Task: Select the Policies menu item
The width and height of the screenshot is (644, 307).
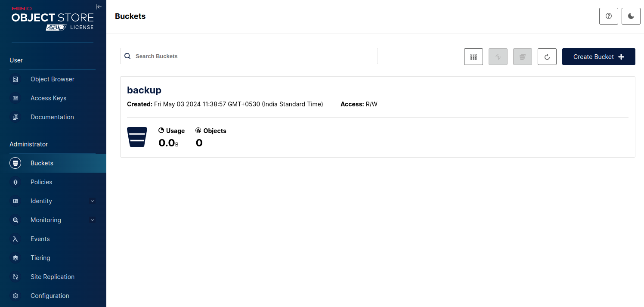Action: pyautogui.click(x=41, y=182)
